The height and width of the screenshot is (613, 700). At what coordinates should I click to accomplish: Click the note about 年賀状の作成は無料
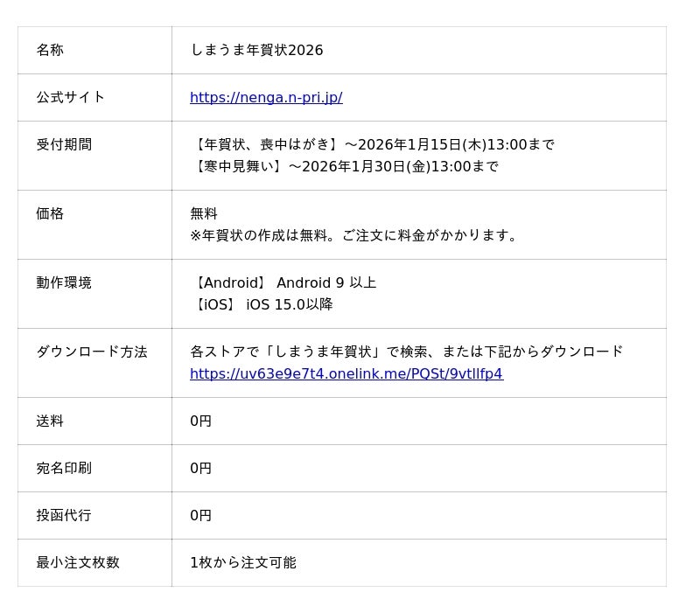coord(354,235)
